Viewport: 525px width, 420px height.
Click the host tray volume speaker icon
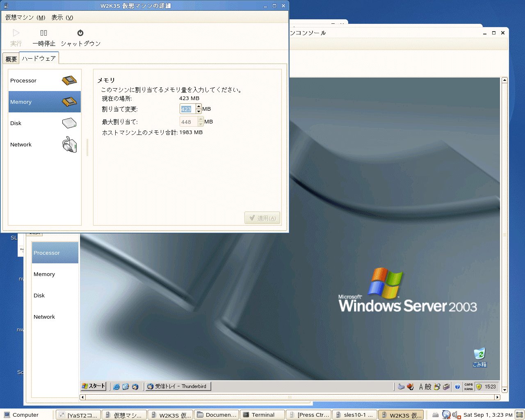point(456,415)
